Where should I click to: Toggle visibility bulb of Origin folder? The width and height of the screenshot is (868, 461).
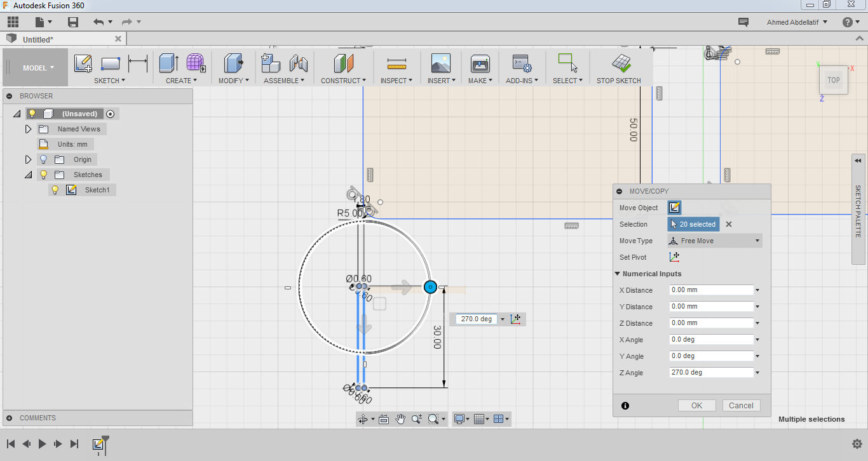(43, 159)
